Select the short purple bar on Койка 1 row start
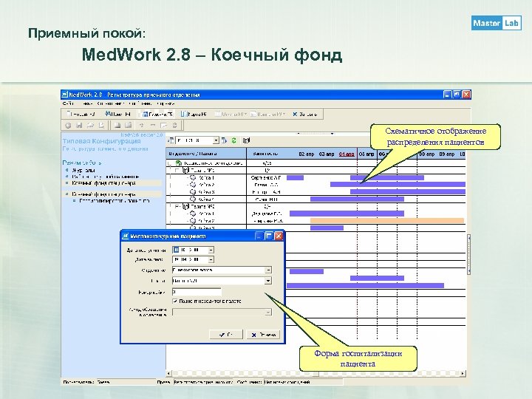 [x=295, y=177]
